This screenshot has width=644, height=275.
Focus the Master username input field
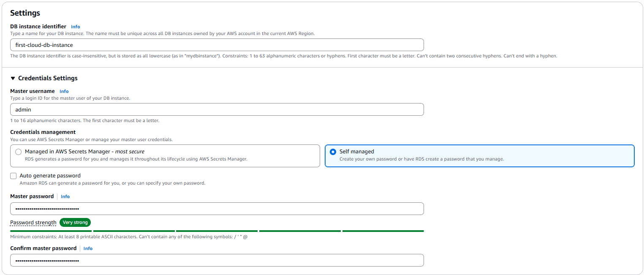coord(217,109)
